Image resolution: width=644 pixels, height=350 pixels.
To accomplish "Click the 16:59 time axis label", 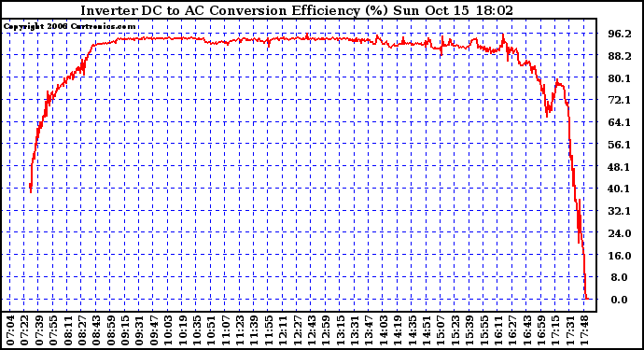I will pos(540,330).
